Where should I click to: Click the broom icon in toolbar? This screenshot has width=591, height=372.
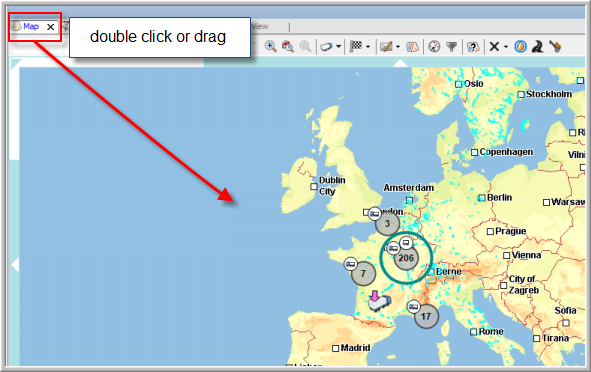tap(555, 46)
